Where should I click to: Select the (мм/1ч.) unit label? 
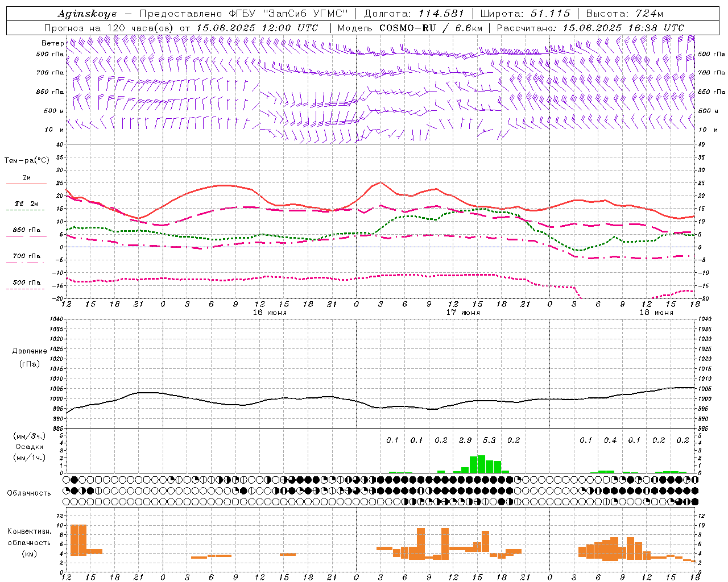29,458
